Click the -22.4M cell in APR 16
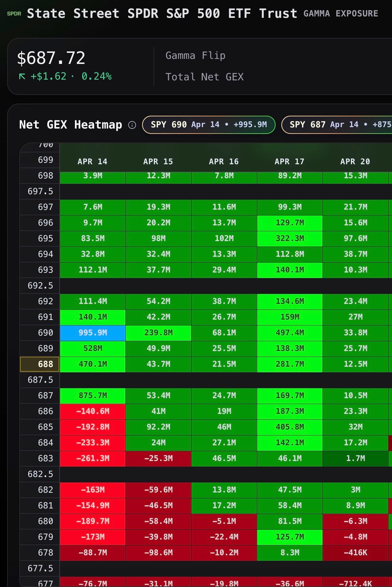 click(x=224, y=537)
